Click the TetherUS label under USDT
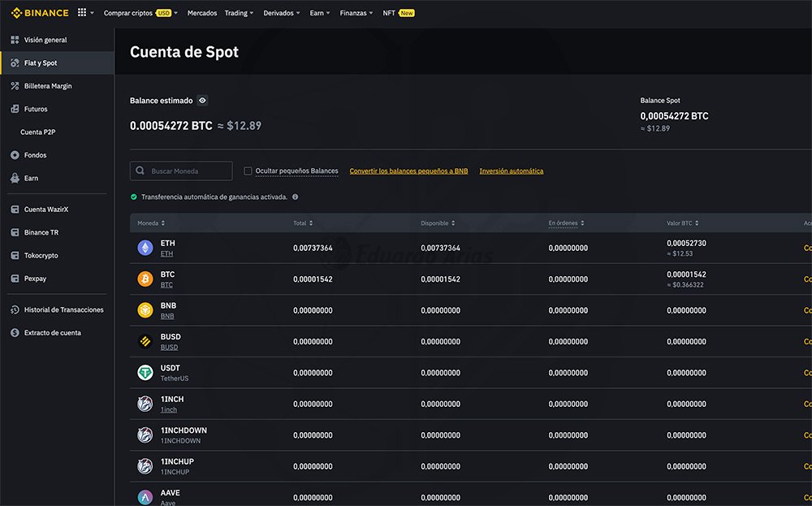The image size is (812, 506). tap(175, 378)
